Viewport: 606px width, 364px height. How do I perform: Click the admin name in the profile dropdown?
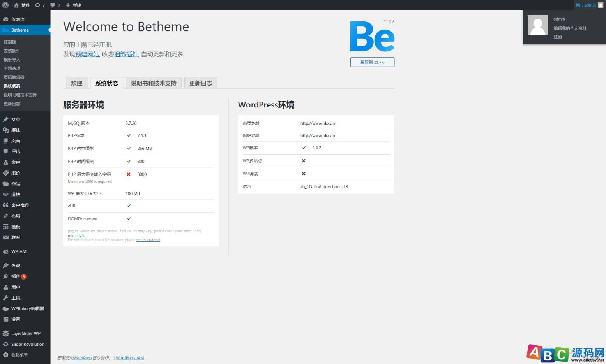coord(559,19)
